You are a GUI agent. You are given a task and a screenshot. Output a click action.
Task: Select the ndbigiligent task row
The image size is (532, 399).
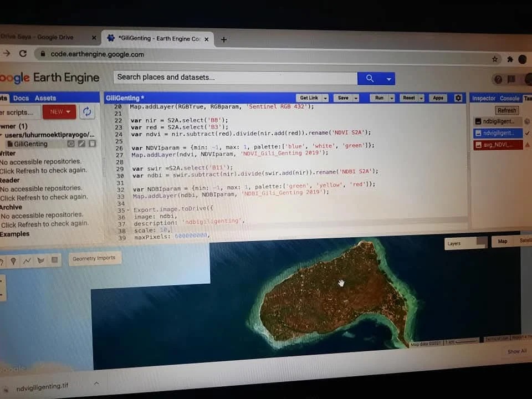[498, 121]
